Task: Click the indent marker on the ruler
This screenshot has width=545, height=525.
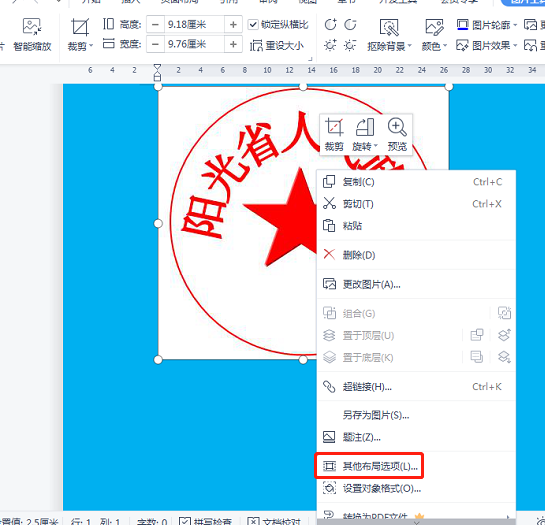Action: tap(157, 72)
